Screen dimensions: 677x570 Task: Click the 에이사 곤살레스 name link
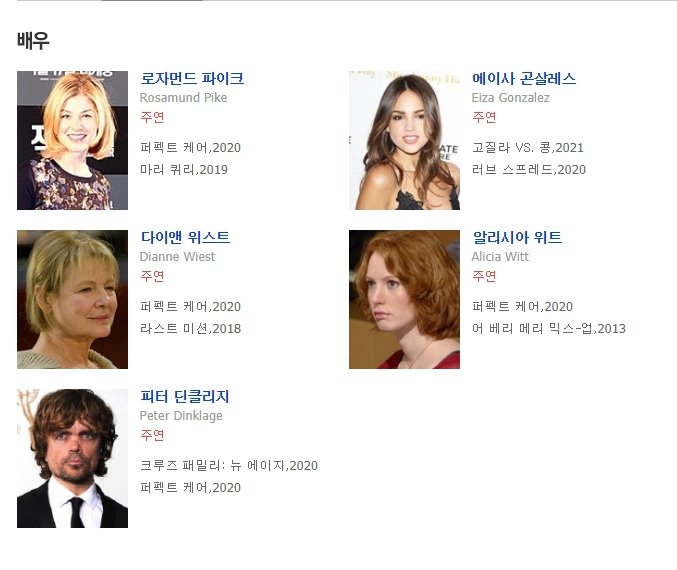[524, 78]
